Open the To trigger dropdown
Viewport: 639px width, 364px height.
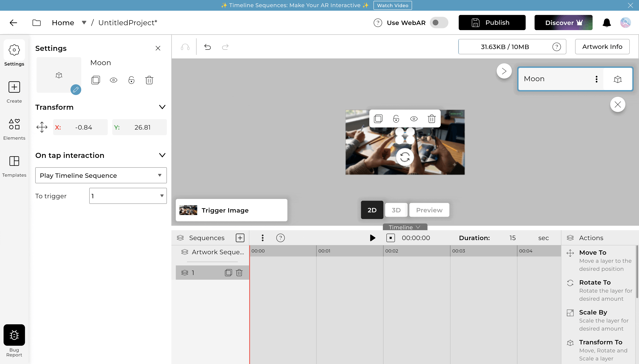click(128, 196)
